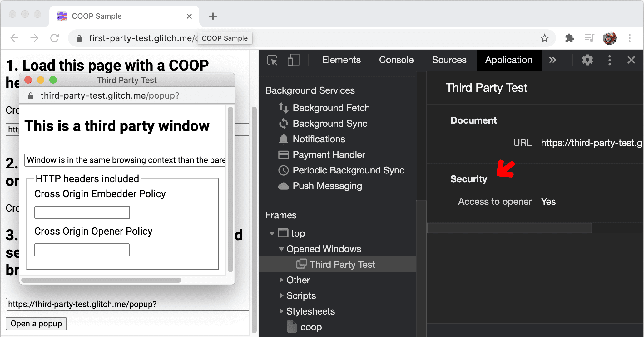The width and height of the screenshot is (644, 337).
Task: Click the Cross Origin Embedder Policy input field
Action: coord(83,213)
